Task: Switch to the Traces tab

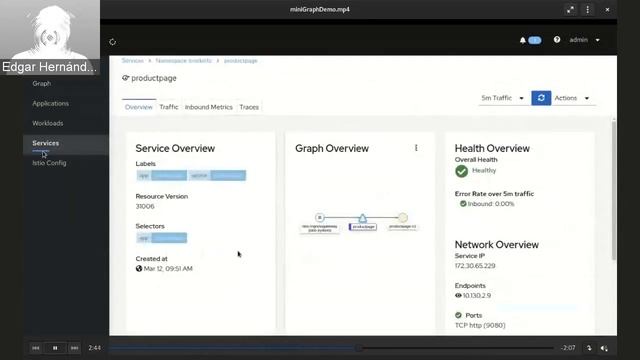Action: pos(249,107)
